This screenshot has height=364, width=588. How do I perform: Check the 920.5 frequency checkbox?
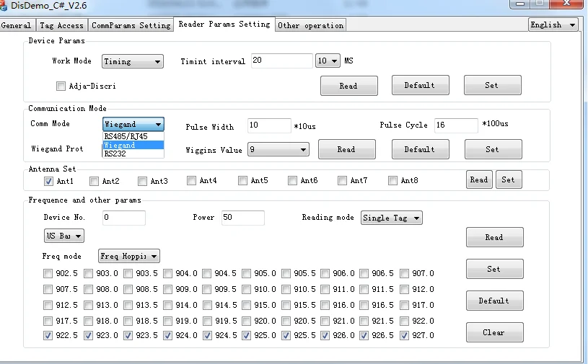(x=286, y=321)
